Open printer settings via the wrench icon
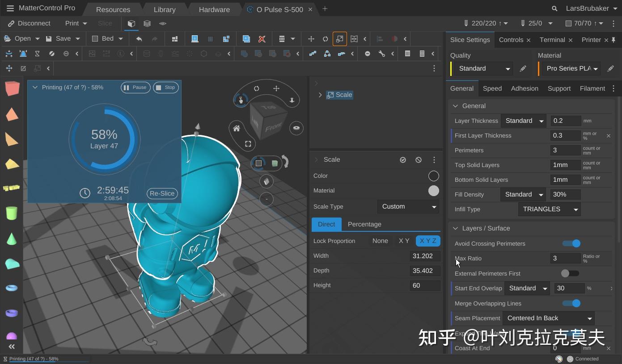 [x=381, y=54]
